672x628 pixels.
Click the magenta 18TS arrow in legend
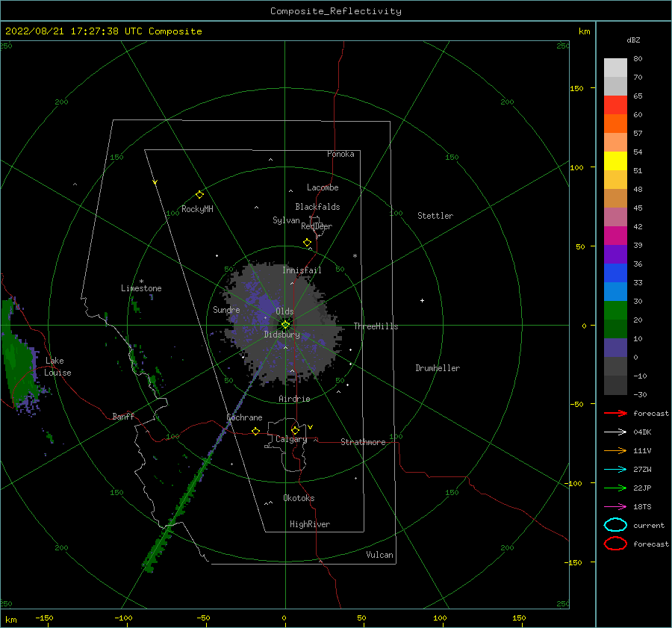pyautogui.click(x=615, y=507)
